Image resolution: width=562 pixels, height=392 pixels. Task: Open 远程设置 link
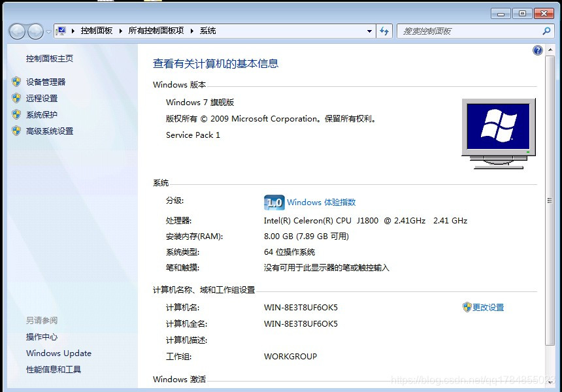[42, 98]
